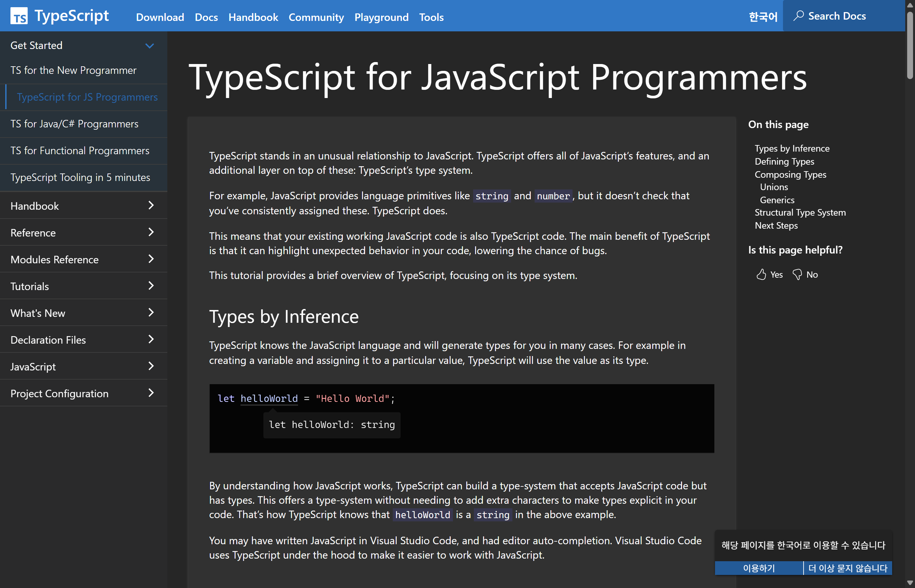Collapse the Get Started section
This screenshot has height=588, width=915.
click(149, 45)
